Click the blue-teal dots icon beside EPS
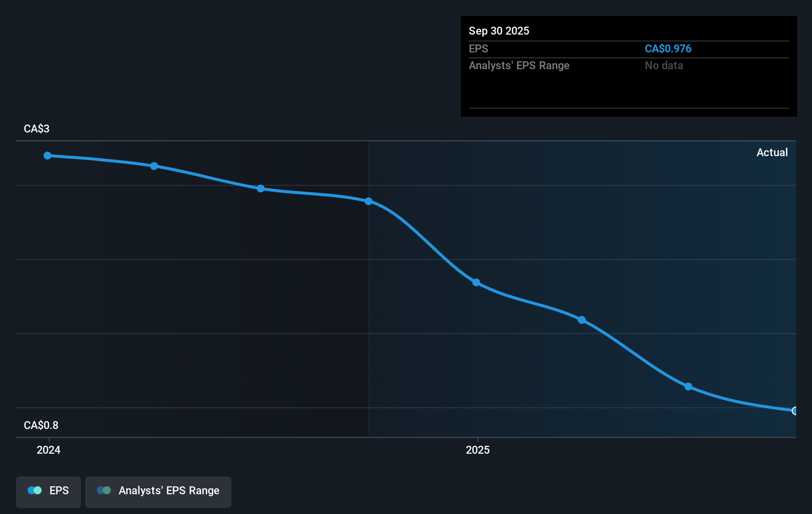This screenshot has height=514, width=812. [x=35, y=491]
